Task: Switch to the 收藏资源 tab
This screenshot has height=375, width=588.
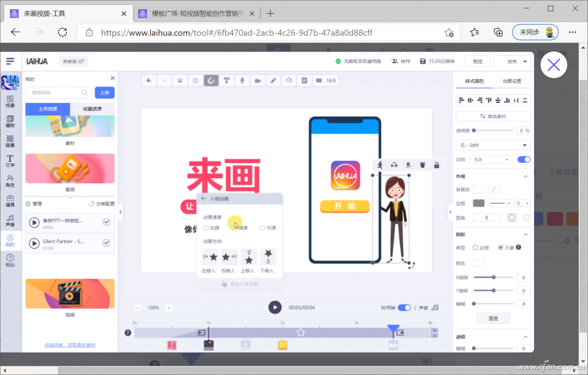Action: (92, 109)
